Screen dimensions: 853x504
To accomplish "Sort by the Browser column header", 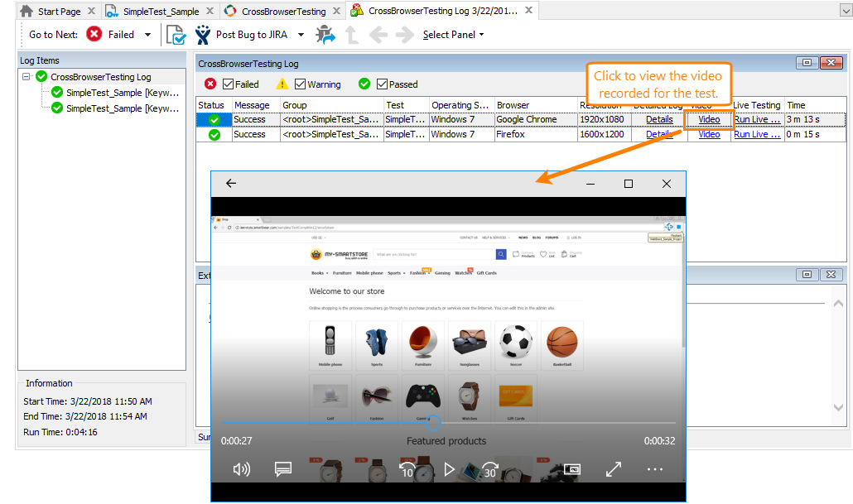I will coord(536,105).
